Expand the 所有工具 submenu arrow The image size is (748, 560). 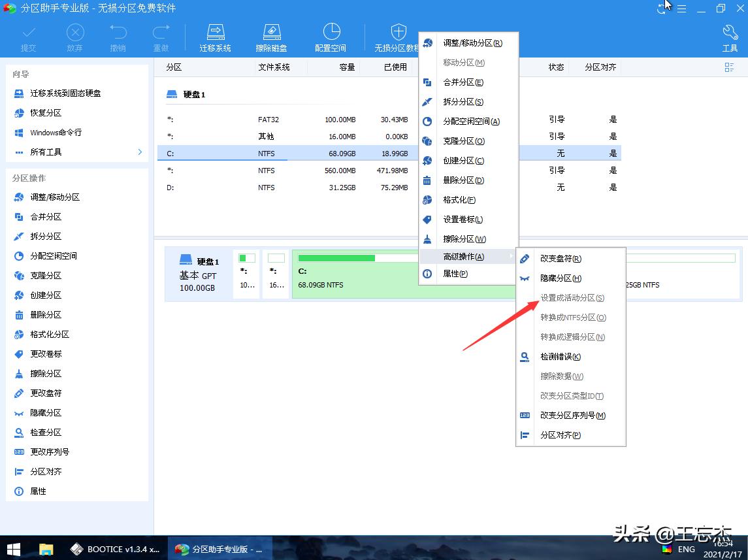pyautogui.click(x=140, y=152)
